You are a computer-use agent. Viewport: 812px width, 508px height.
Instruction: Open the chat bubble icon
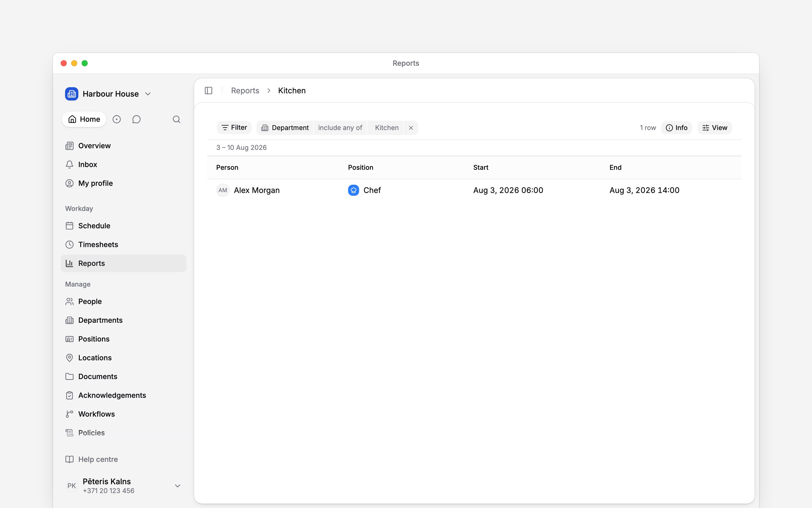pos(136,119)
